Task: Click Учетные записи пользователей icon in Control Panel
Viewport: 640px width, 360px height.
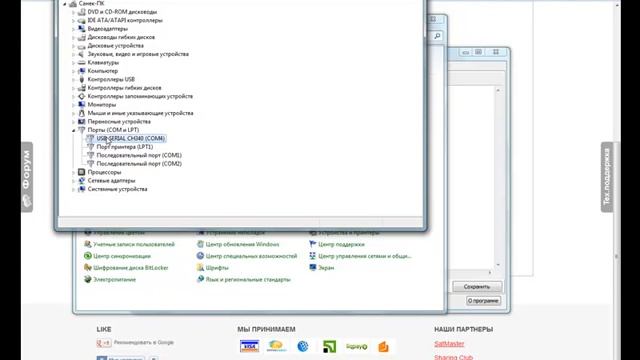Action: coord(87,244)
